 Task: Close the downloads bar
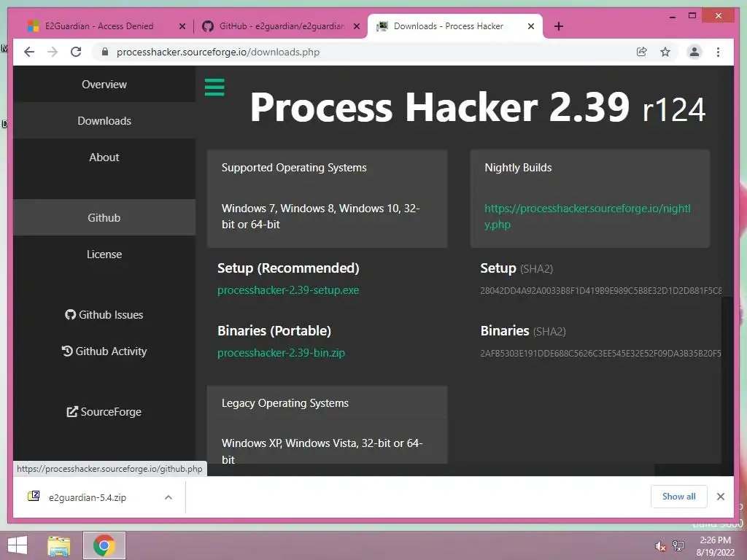tap(720, 497)
